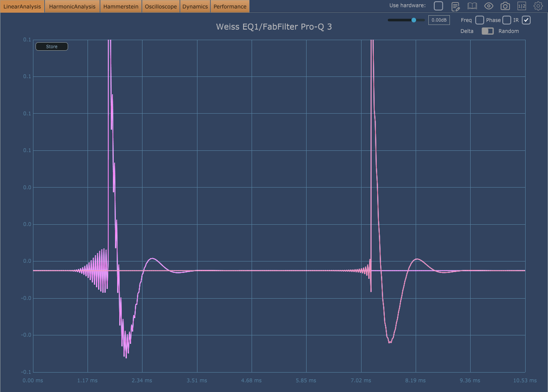
Task: Click the 0.00dB gain value field
Action: (x=439, y=20)
